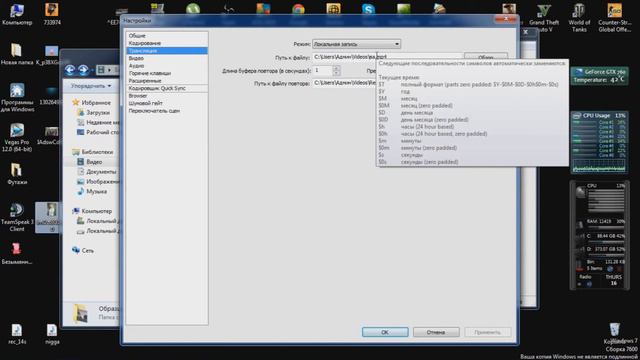Select Избранное in Explorer navigation pane
Screen dimensions: 640x360
tap(96, 103)
